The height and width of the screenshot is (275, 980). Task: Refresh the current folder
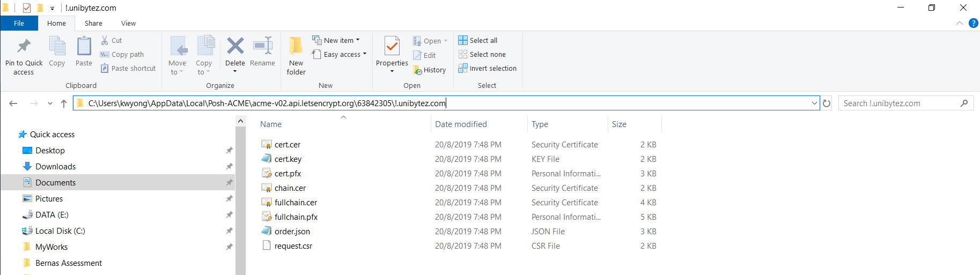[x=827, y=103]
